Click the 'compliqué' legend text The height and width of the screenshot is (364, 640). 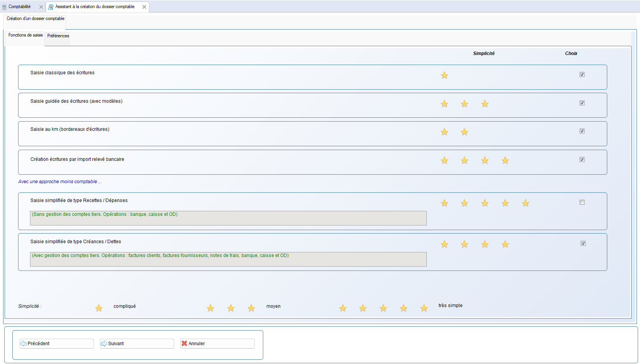(125, 306)
